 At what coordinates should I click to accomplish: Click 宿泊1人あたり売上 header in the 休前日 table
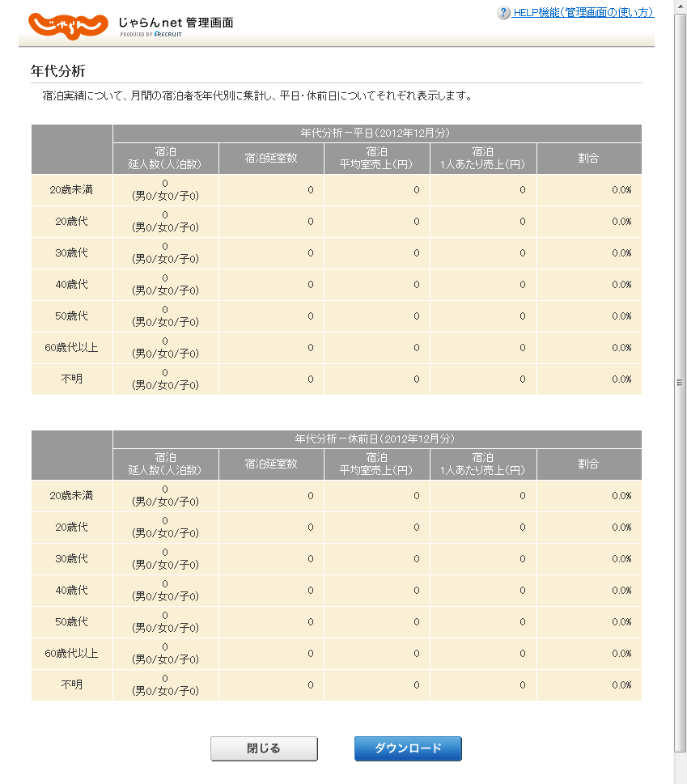[x=482, y=464]
